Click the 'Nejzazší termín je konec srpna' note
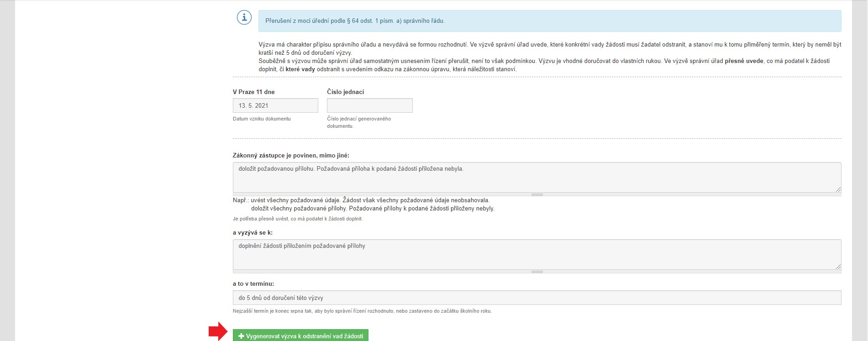868x341 pixels. 362,311
